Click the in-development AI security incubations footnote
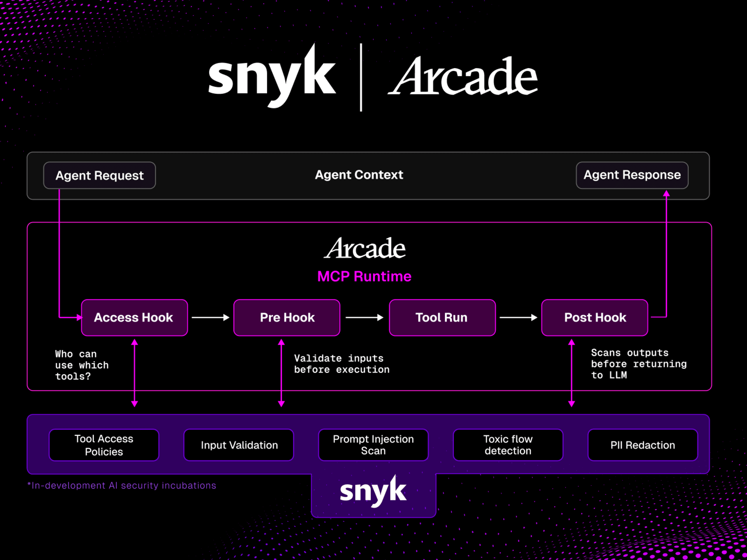747x560 pixels. tap(122, 485)
